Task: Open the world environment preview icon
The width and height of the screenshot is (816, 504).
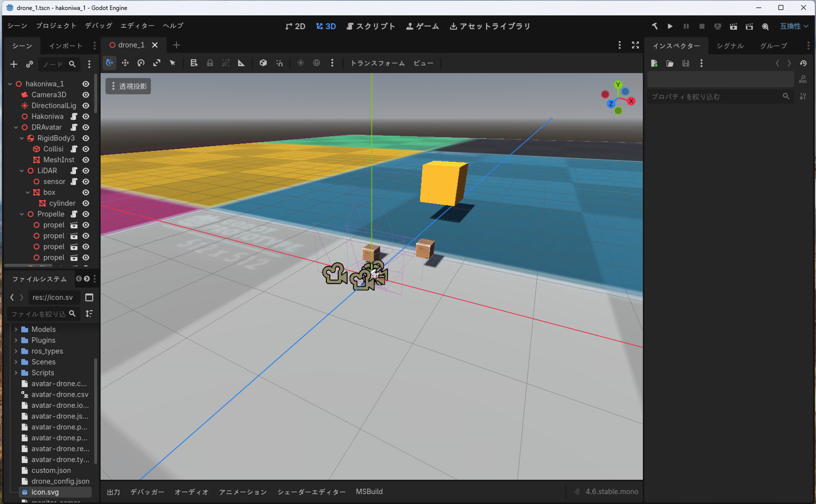Action: pyautogui.click(x=317, y=63)
